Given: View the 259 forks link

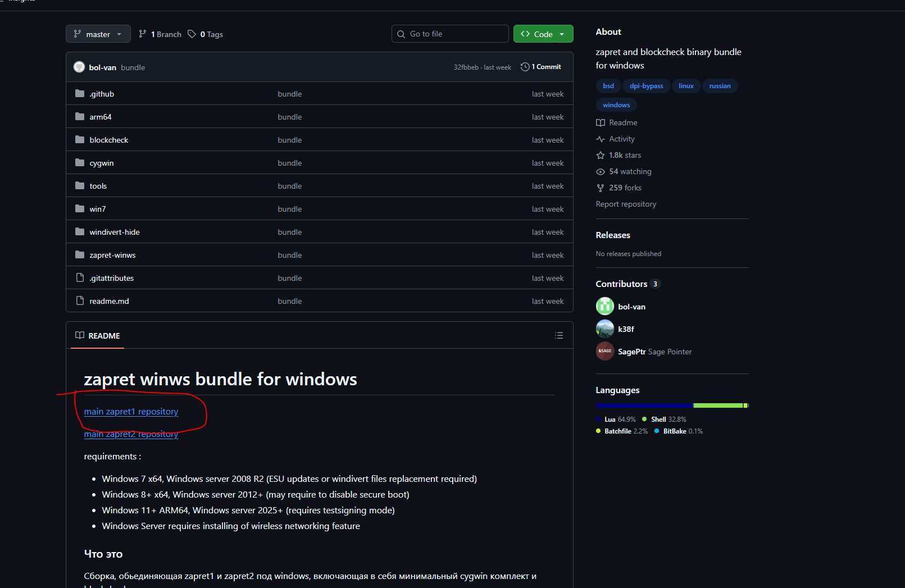Looking at the screenshot, I should [625, 188].
